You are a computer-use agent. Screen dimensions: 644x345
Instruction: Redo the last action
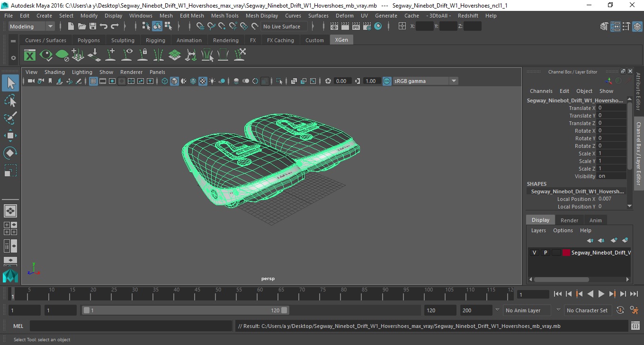click(x=115, y=27)
